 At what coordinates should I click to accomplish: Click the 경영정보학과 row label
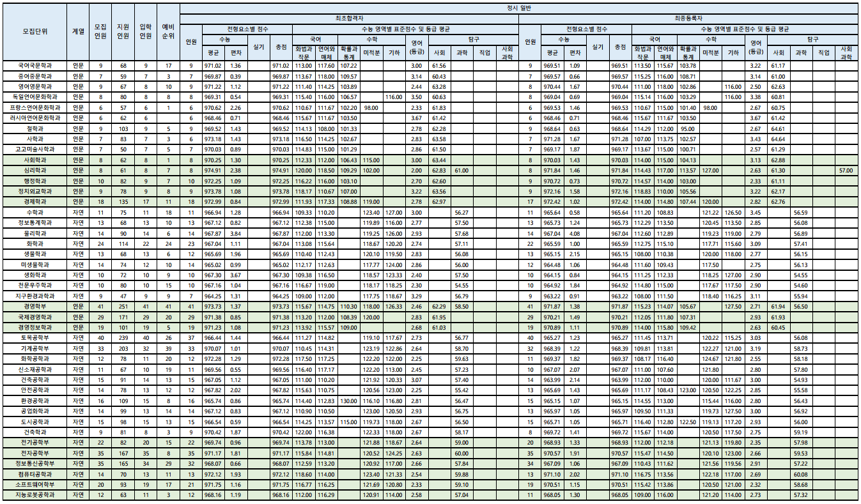[x=35, y=327]
